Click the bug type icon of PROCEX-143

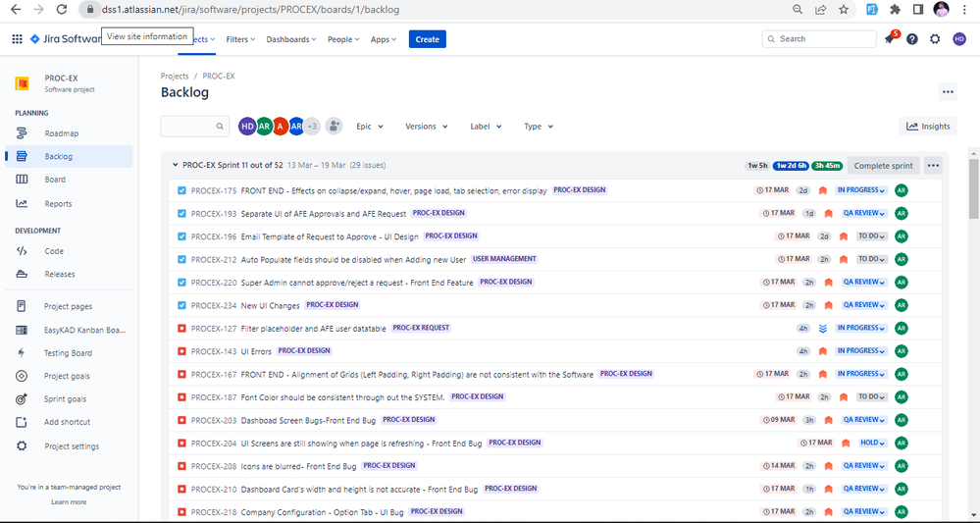[x=181, y=351]
